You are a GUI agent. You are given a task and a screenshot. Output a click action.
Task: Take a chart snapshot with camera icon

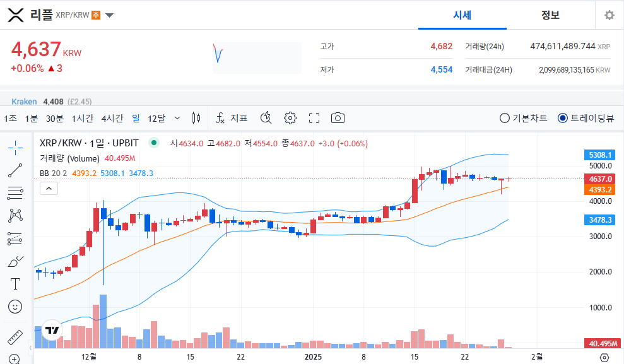pyautogui.click(x=338, y=118)
